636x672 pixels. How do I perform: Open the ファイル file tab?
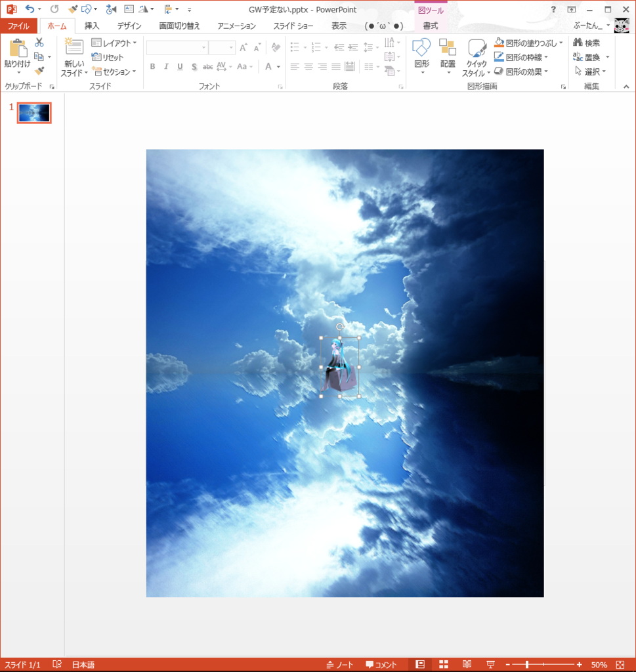tap(19, 26)
